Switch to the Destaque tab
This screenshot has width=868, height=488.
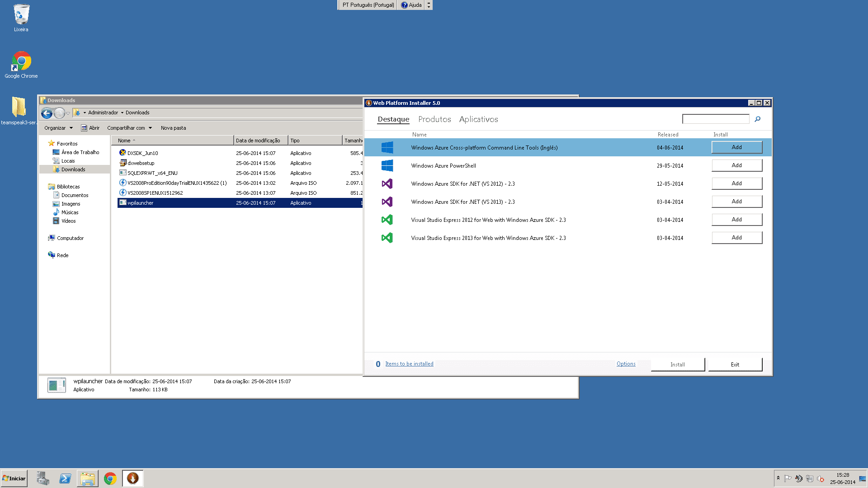(x=393, y=119)
